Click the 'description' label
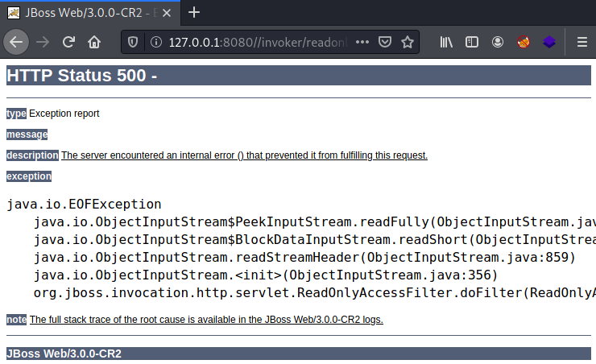Screen dimensions: 596x364 coord(32,155)
